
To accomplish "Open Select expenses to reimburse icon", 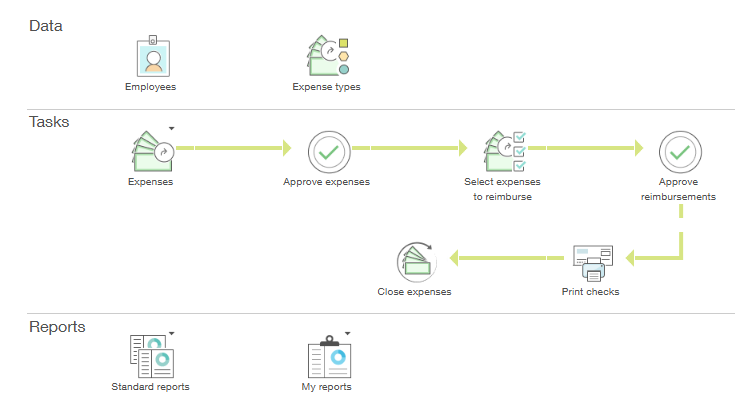I will coord(504,151).
